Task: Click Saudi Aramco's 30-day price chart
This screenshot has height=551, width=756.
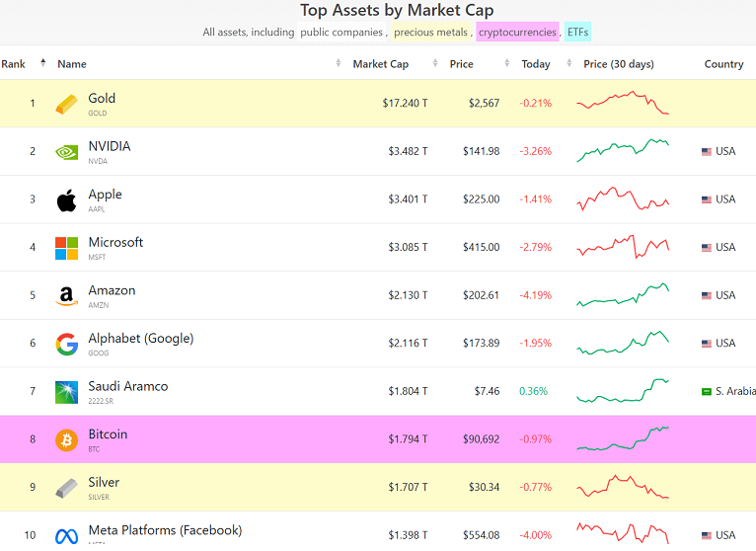Action: [623, 391]
